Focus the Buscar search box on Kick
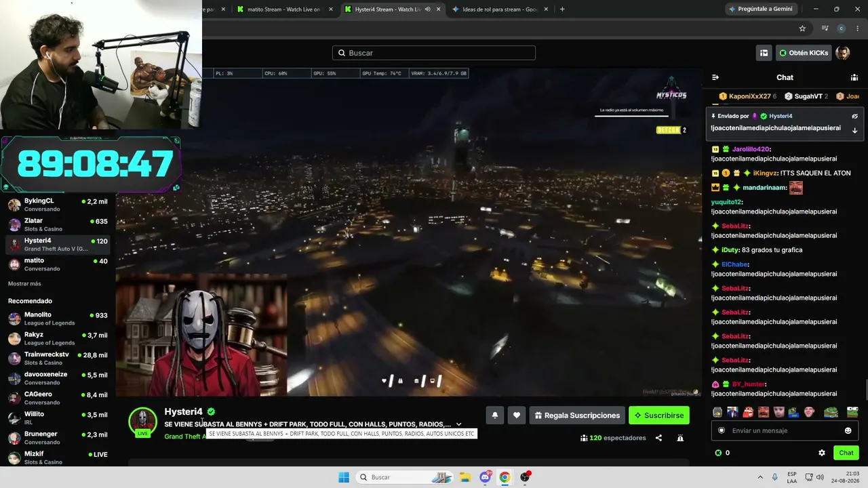 (x=434, y=53)
